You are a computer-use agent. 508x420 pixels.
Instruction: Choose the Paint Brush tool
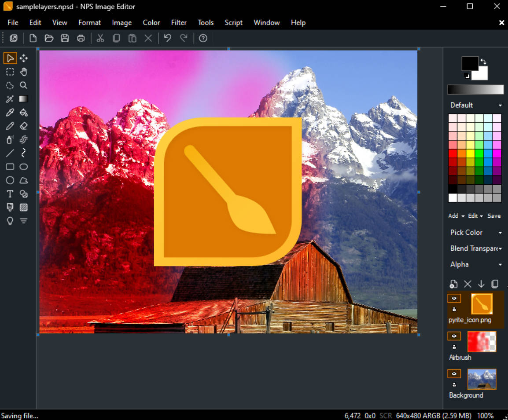(x=10, y=208)
